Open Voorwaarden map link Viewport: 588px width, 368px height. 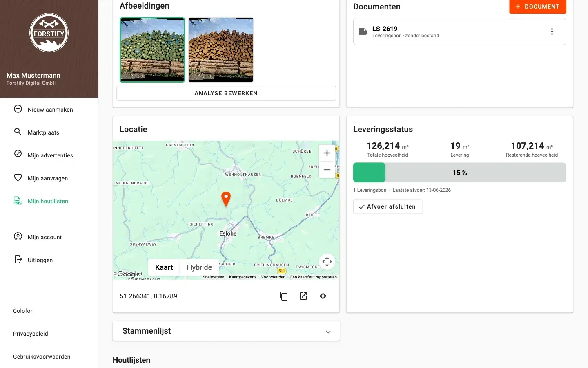273,277
